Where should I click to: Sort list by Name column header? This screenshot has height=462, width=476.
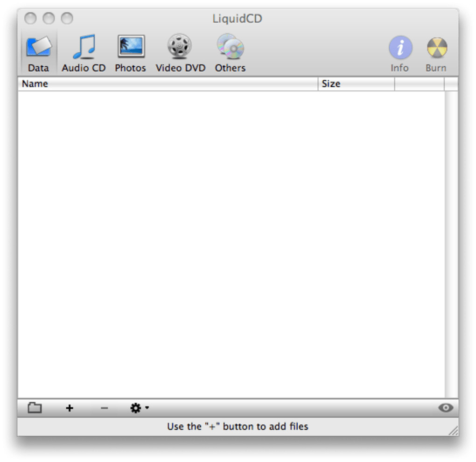[168, 84]
